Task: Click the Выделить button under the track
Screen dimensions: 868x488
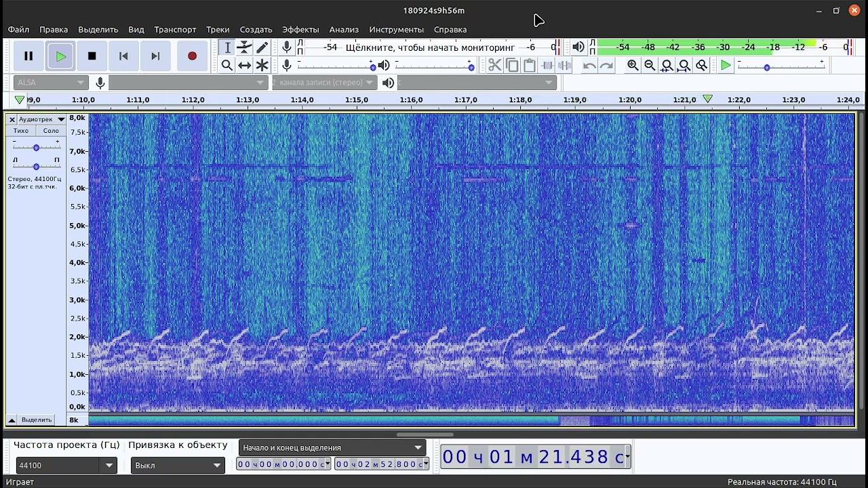Action: tap(37, 420)
